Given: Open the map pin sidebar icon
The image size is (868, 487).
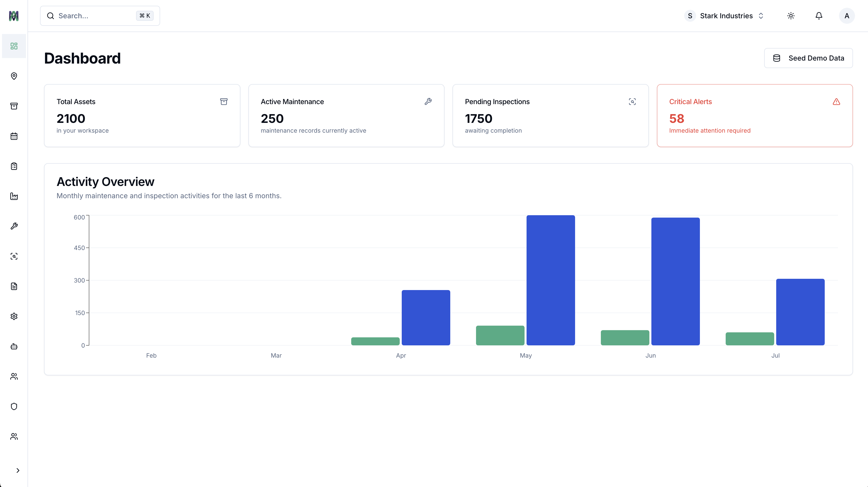Looking at the screenshot, I should [14, 76].
